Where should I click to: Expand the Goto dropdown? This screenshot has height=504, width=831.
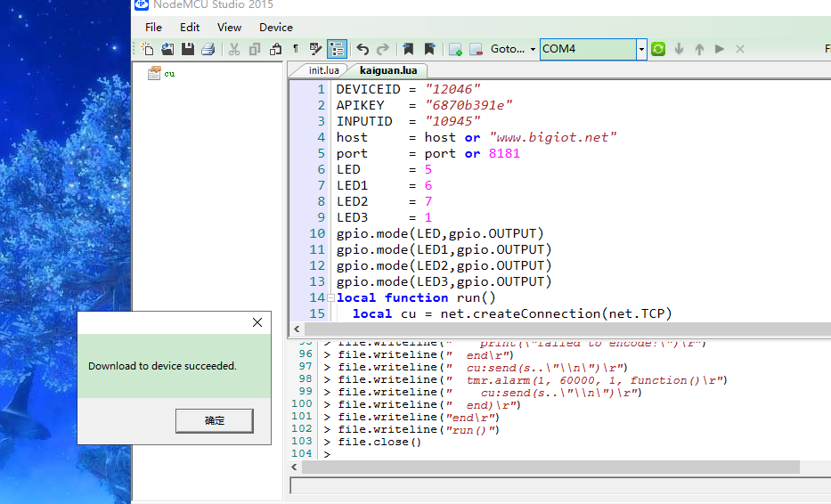click(x=533, y=49)
